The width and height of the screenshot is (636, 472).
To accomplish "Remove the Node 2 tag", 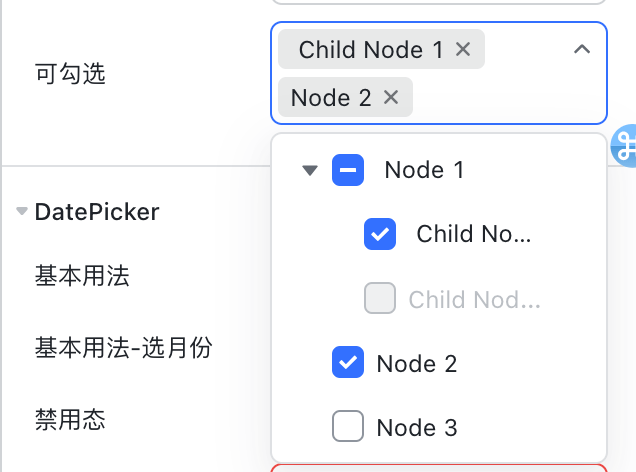I will [391, 97].
